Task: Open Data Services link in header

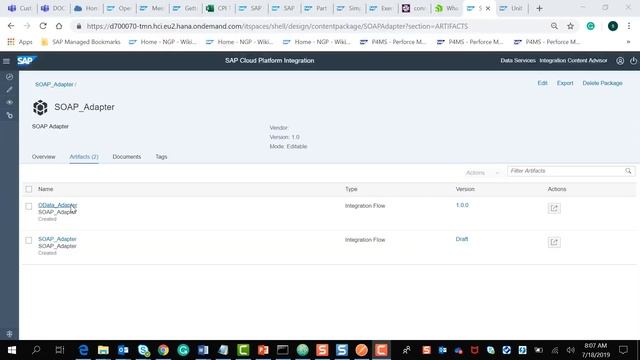Action: tap(518, 60)
